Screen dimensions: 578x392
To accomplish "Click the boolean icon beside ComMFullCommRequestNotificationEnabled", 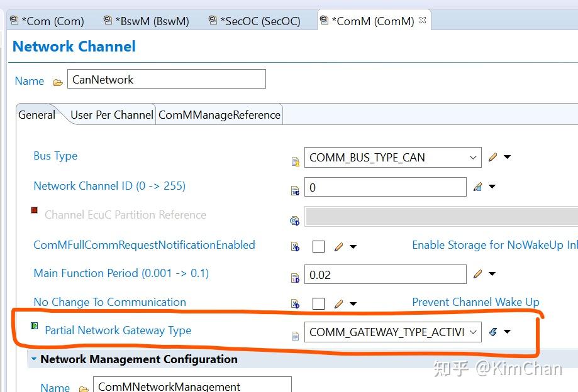I will 294,247.
